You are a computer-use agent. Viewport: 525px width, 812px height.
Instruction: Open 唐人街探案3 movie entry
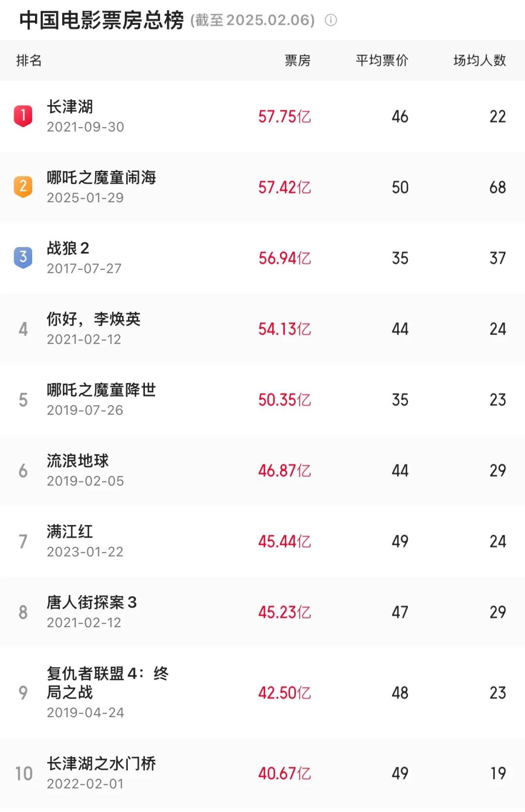262,612
